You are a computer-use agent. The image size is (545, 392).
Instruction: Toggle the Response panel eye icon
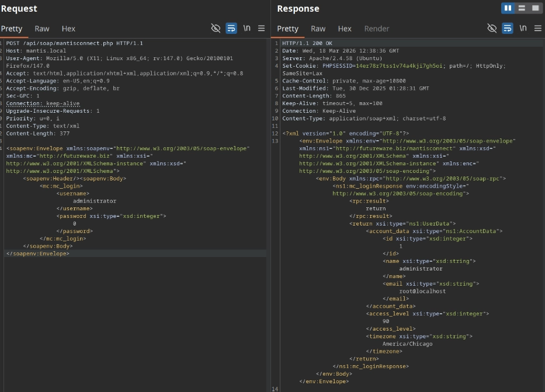(x=492, y=28)
